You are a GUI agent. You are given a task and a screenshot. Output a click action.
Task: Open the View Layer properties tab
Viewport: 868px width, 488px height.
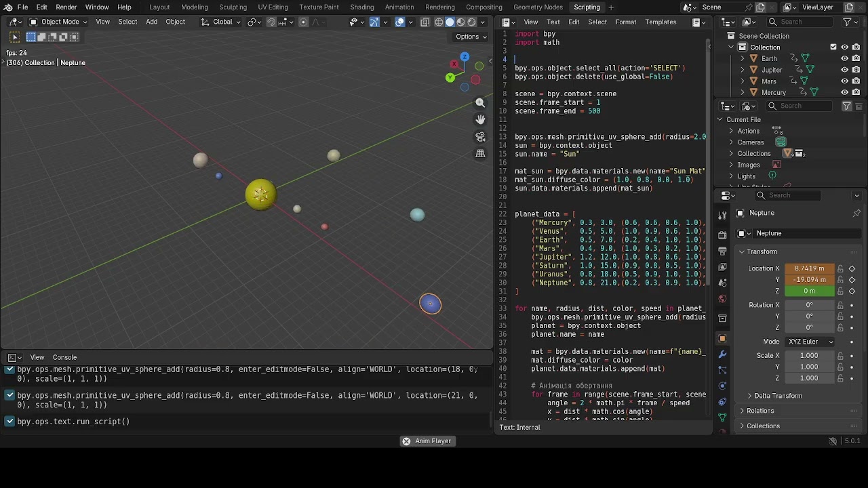point(722,267)
